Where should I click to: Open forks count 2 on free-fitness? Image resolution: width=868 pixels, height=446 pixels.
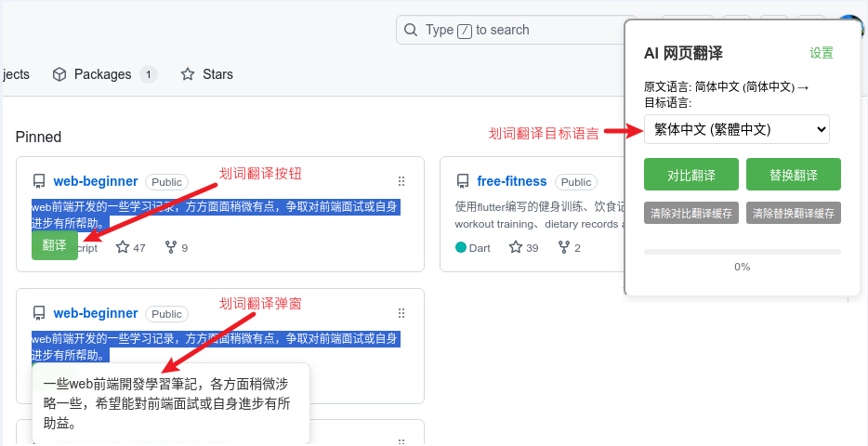pos(569,247)
